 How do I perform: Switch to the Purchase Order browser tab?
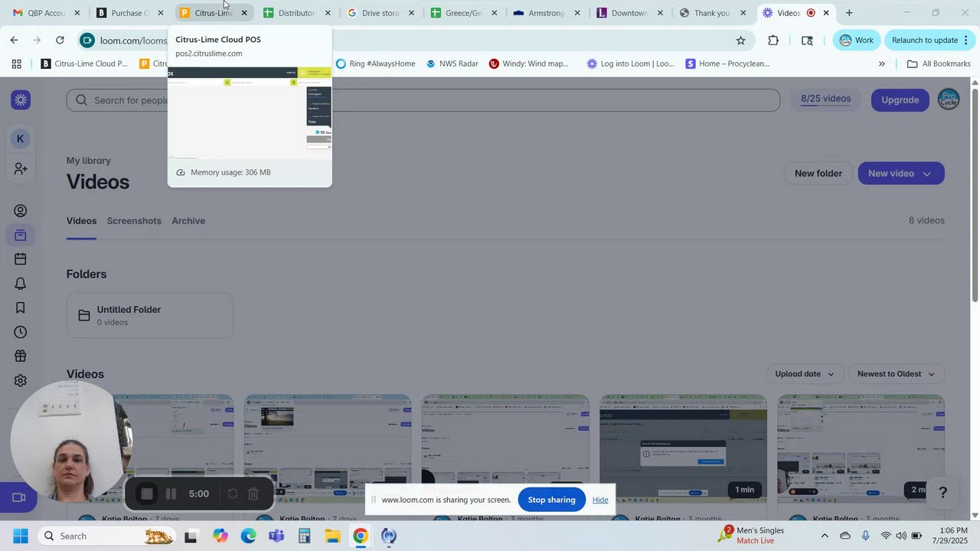[x=129, y=13]
